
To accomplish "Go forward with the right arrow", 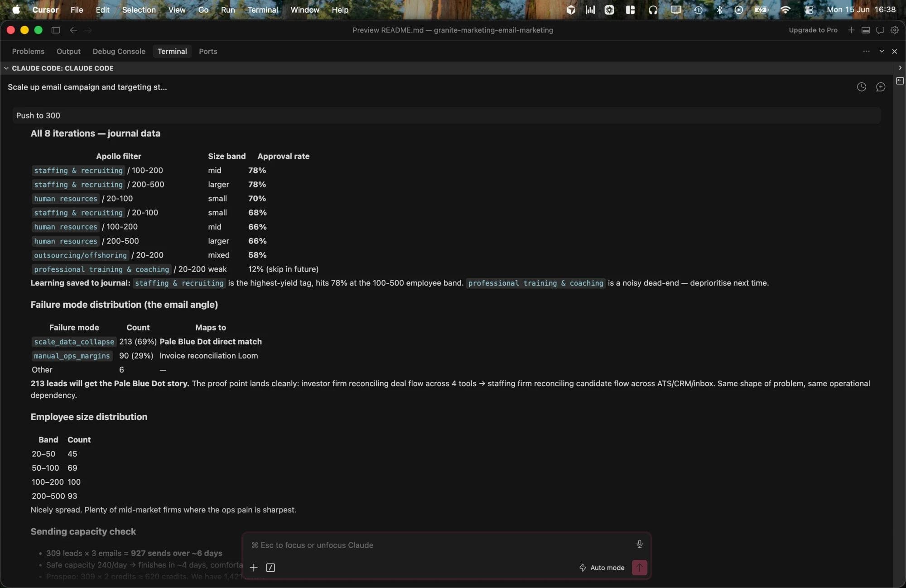I will (x=88, y=30).
